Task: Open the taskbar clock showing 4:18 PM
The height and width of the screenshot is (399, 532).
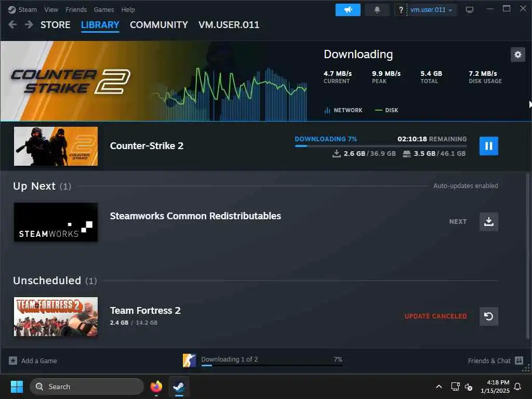Action: coord(495,387)
